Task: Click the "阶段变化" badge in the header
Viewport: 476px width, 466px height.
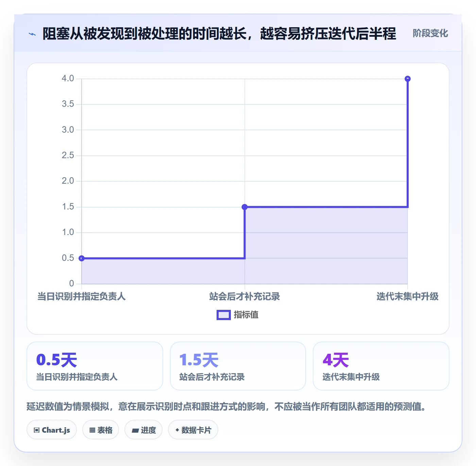Action: click(430, 33)
